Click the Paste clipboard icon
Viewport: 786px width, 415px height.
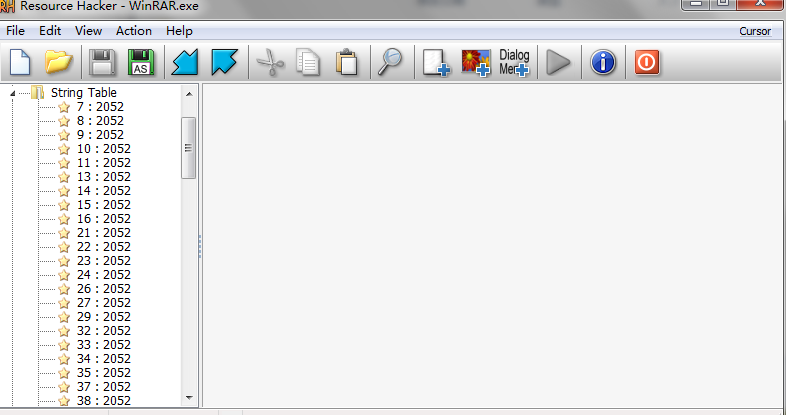pos(347,62)
